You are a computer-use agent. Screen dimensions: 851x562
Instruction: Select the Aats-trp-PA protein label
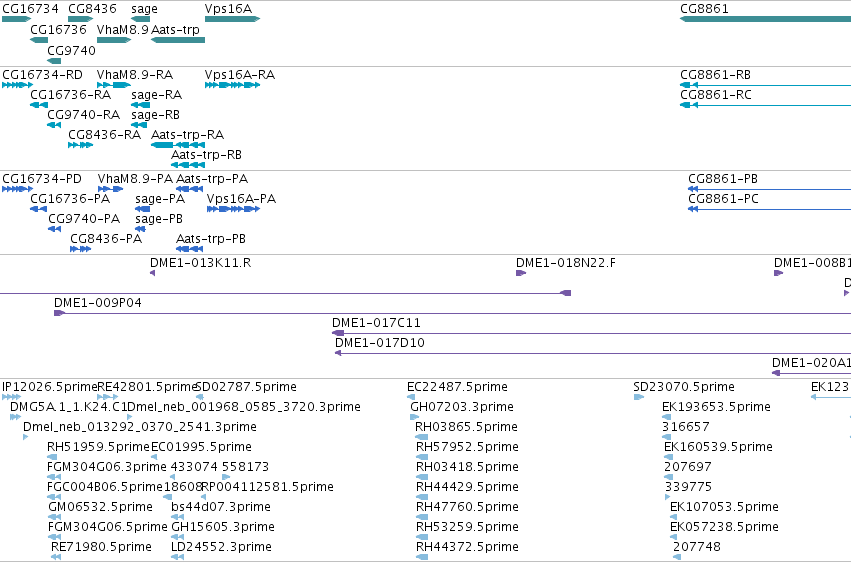pyautogui.click(x=212, y=179)
